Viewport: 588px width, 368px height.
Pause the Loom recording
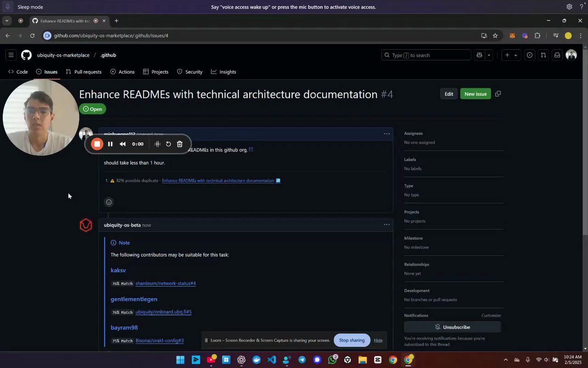click(110, 144)
